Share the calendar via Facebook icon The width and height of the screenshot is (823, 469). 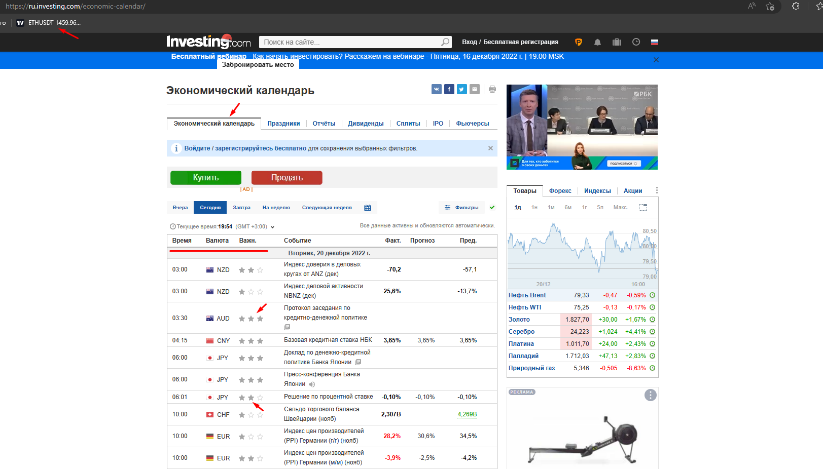449,89
